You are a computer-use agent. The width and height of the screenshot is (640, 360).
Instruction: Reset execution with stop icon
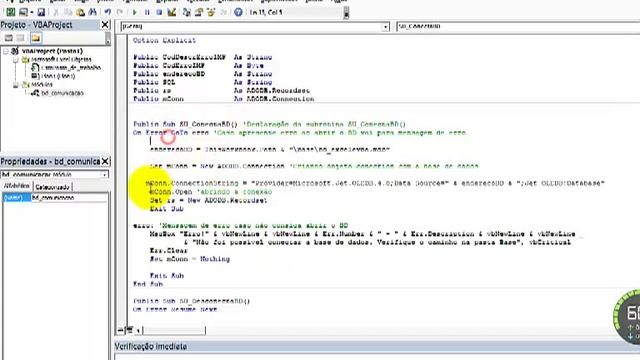(159, 12)
